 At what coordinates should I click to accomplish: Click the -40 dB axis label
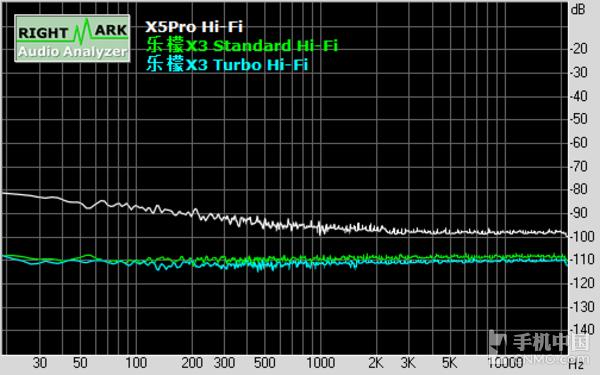tap(579, 96)
